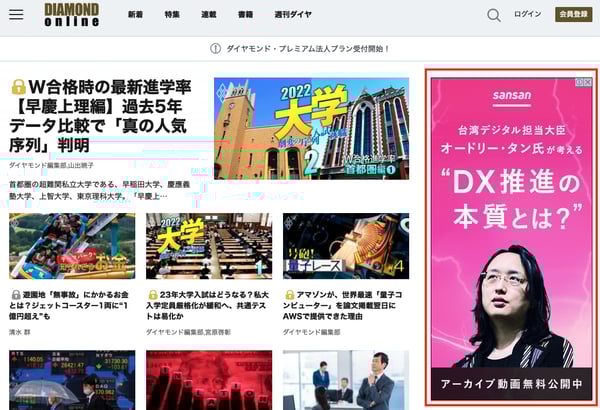The width and height of the screenshot is (600, 410).
Task: Click the 会員登録 button
Action: [573, 15]
